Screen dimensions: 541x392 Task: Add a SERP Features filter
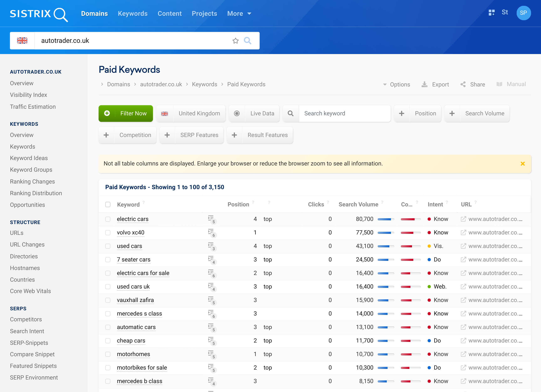click(192, 135)
